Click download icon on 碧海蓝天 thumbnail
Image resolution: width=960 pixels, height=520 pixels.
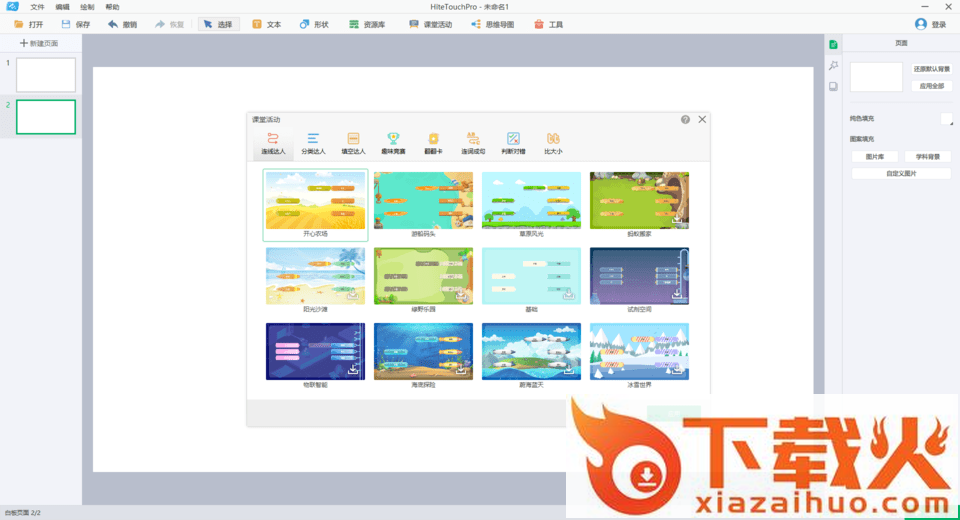(x=569, y=370)
